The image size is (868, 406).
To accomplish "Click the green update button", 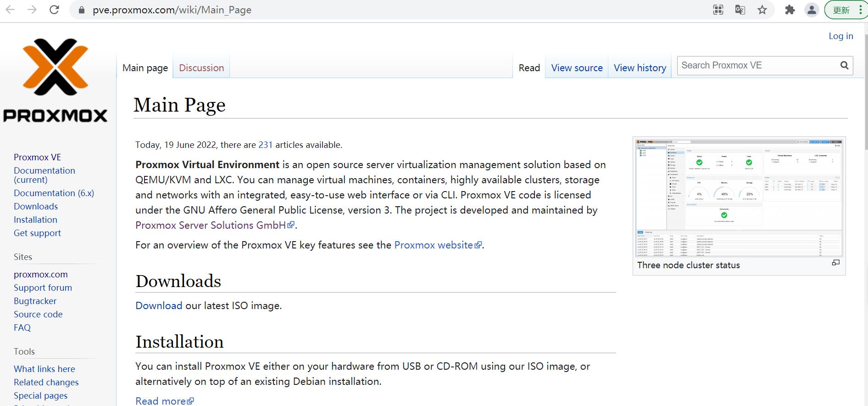I will (x=846, y=10).
